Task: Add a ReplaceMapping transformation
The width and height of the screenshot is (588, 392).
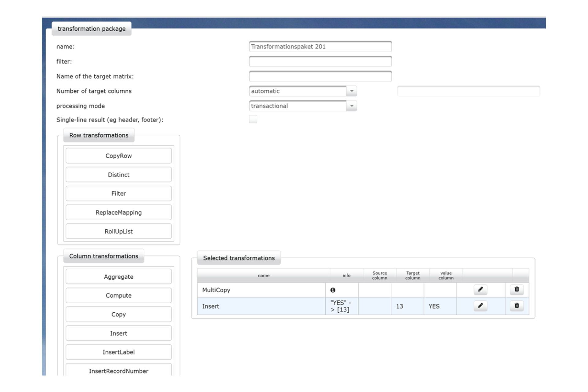Action: pos(119,213)
